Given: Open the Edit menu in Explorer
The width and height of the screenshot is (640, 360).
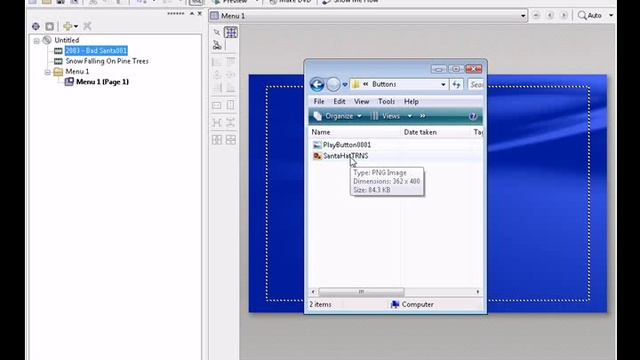Looking at the screenshot, I should pos(339,101).
